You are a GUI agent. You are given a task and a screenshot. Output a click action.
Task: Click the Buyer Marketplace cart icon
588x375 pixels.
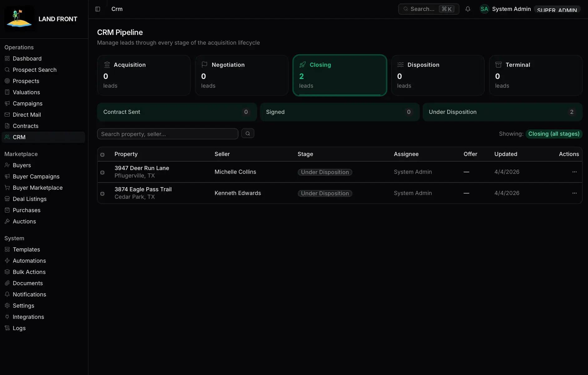(x=7, y=187)
